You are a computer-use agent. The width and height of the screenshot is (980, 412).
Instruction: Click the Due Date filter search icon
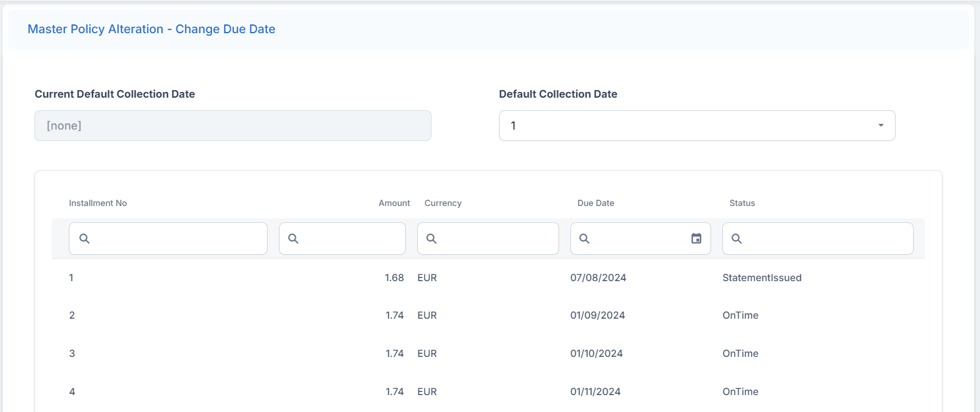coord(584,239)
